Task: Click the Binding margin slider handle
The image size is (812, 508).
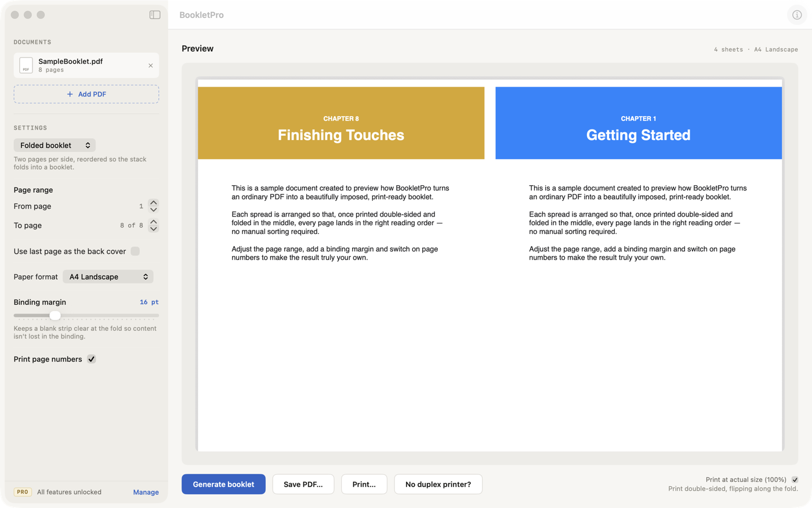Action: coord(55,315)
